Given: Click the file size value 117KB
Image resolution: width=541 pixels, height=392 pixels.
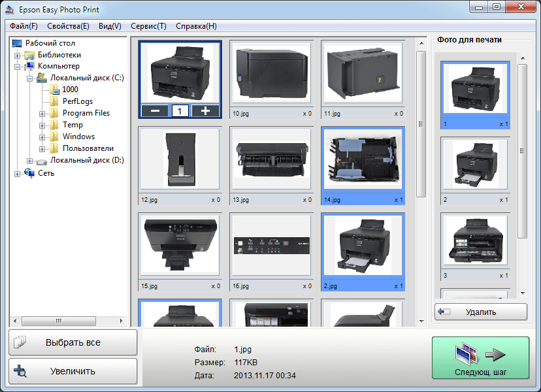Looking at the screenshot, I should tap(246, 363).
